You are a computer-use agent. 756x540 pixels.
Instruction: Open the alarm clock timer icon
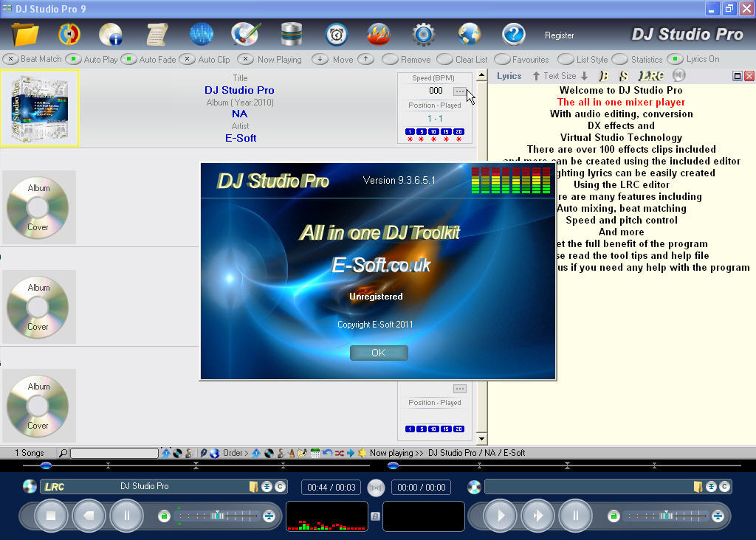pyautogui.click(x=336, y=34)
